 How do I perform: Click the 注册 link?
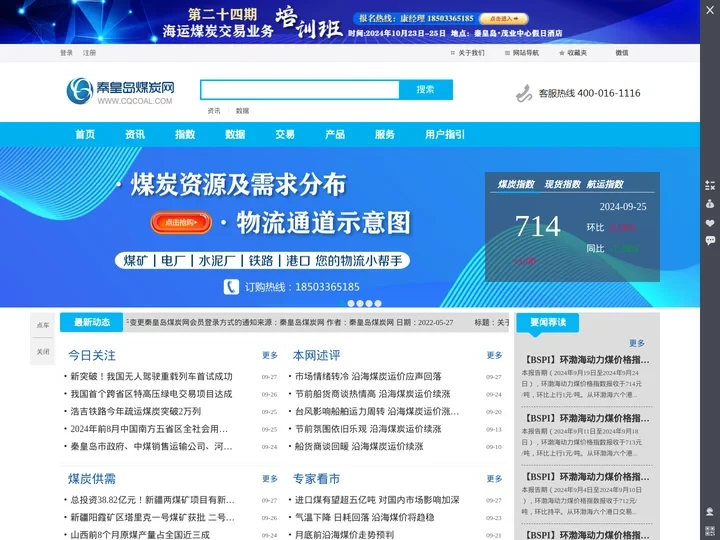click(89, 53)
